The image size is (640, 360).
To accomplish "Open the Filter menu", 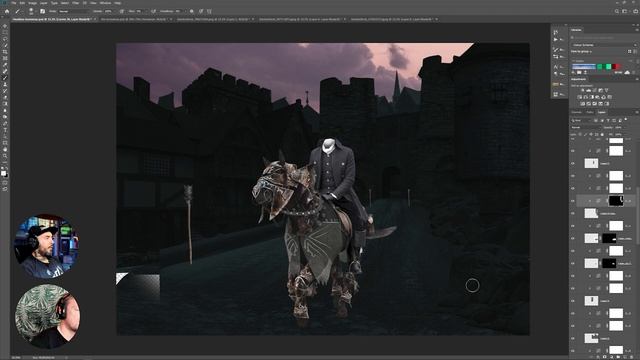I will pyautogui.click(x=76, y=3).
